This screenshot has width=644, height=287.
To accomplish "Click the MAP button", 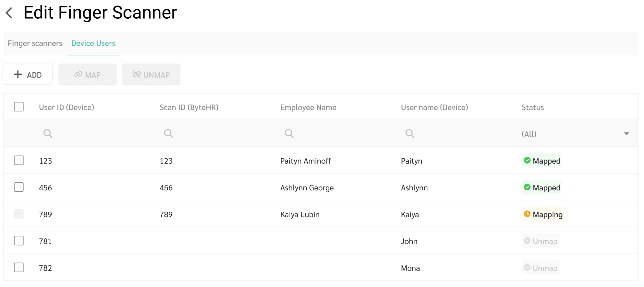I will pos(87,75).
